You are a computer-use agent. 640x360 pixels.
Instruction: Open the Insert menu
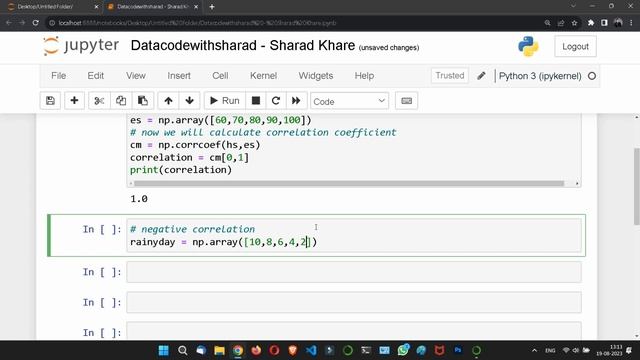pos(179,76)
